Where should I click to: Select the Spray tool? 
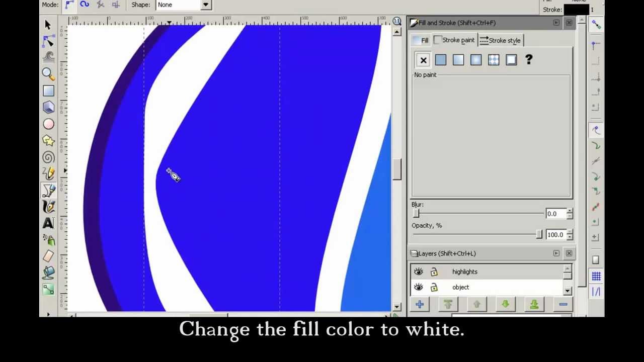(x=48, y=240)
